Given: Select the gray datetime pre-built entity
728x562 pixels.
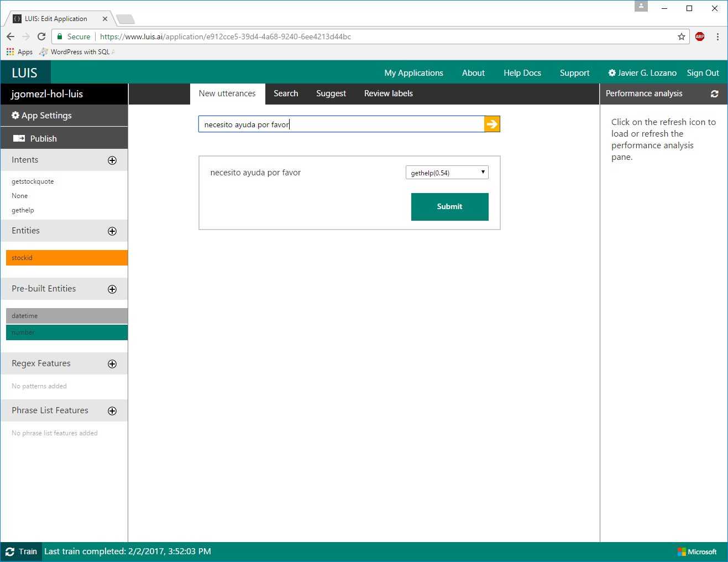Looking at the screenshot, I should (x=67, y=316).
